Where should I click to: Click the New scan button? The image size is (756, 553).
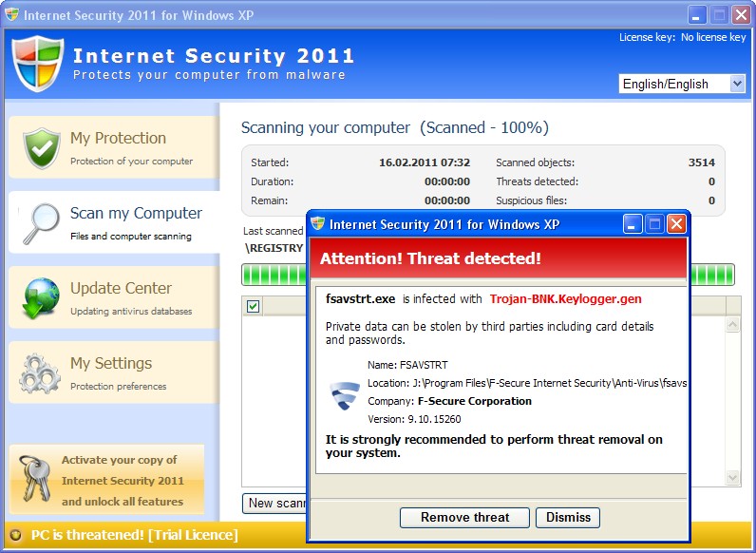[x=274, y=504]
